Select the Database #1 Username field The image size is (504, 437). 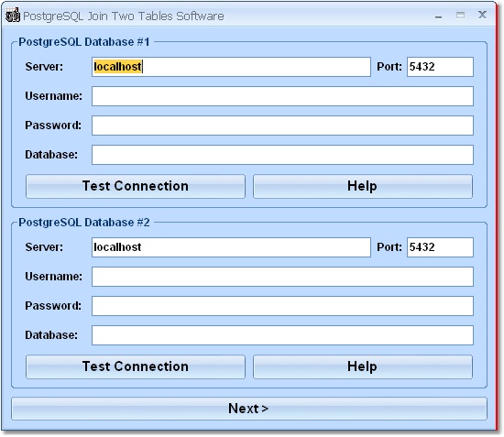point(282,96)
